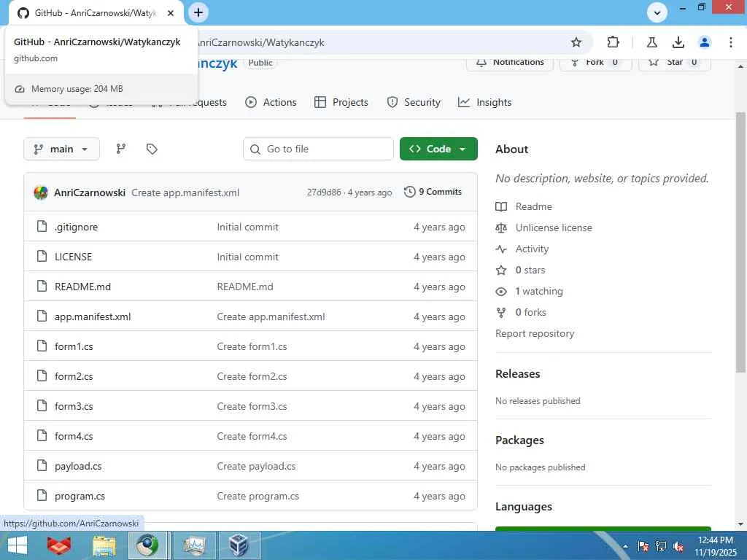Open form3.cs file
The height and width of the screenshot is (560, 747).
[x=74, y=406]
